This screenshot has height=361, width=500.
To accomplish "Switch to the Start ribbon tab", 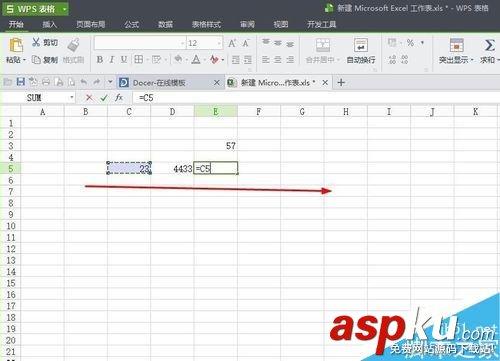I will [16, 24].
